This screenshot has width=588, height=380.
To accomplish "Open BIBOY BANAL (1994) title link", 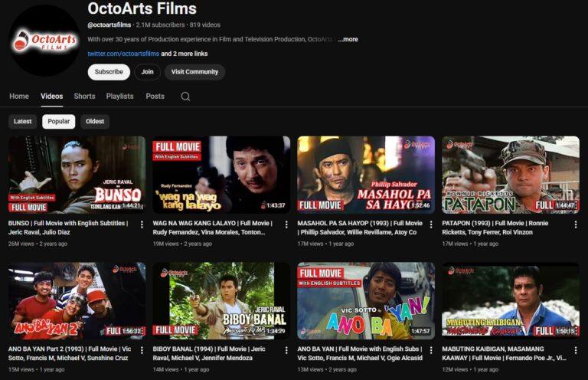I will pyautogui.click(x=209, y=353).
